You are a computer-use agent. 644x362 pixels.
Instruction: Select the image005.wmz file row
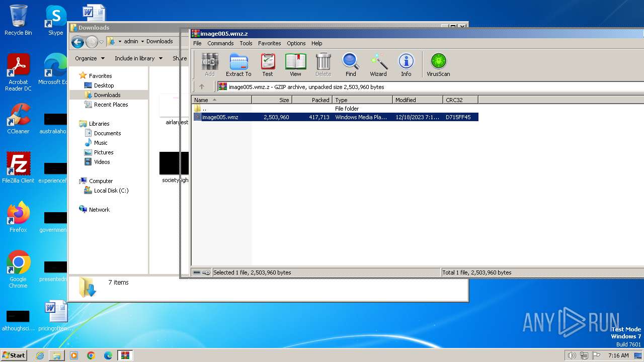pyautogui.click(x=335, y=117)
